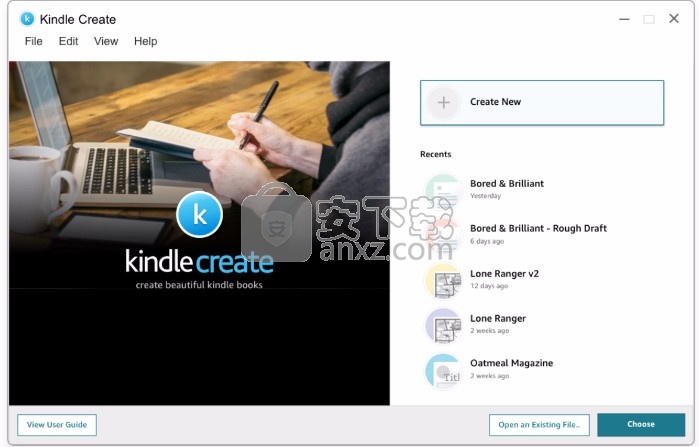This screenshot has height=447, width=699.
Task: Open the Help menu
Action: click(145, 41)
